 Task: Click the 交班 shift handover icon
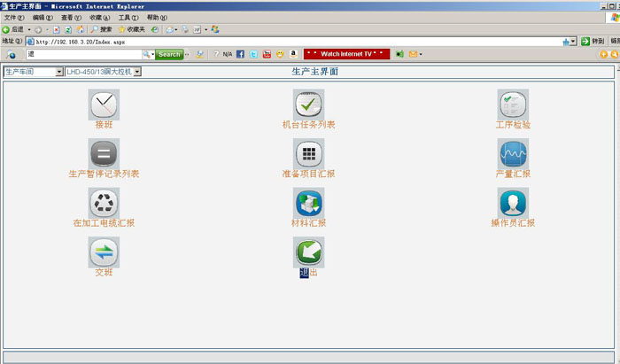(104, 252)
